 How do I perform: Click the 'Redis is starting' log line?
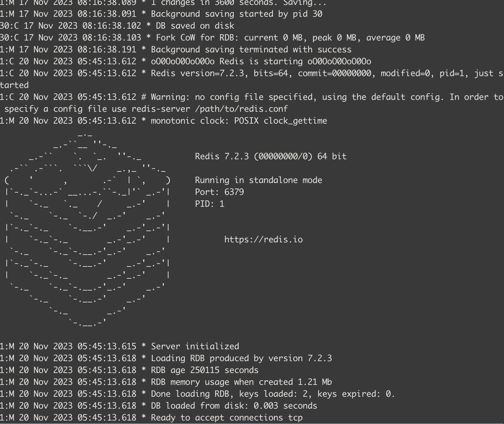tap(186, 61)
